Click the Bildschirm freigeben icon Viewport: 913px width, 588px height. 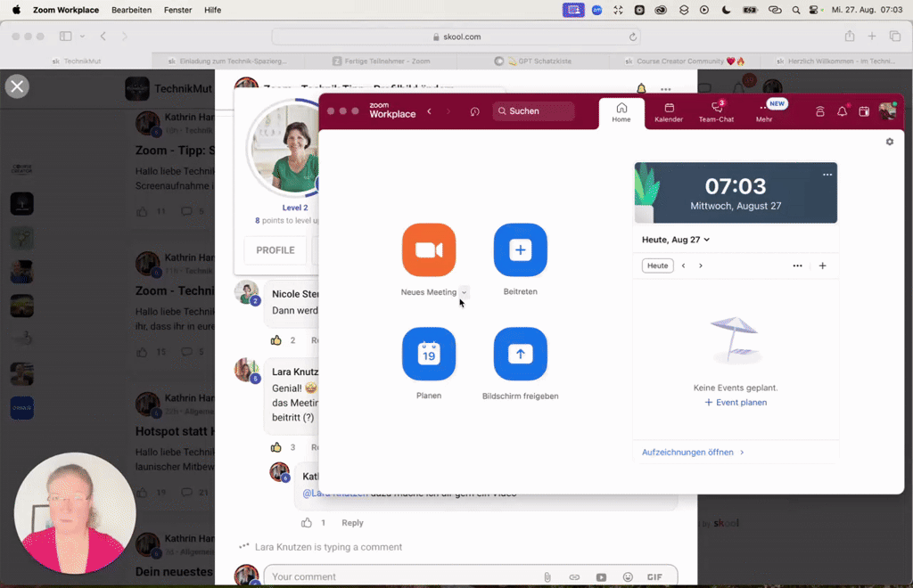(x=520, y=354)
